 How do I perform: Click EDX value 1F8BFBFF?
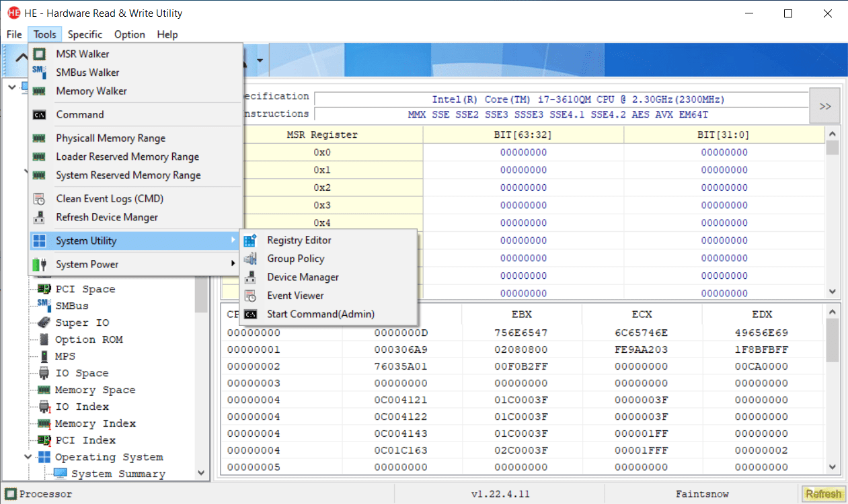pyautogui.click(x=761, y=349)
